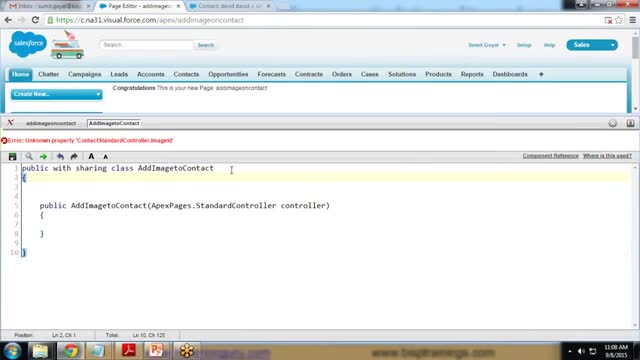Open the Leads tab
This screenshot has height=360, width=640.
coord(119,74)
